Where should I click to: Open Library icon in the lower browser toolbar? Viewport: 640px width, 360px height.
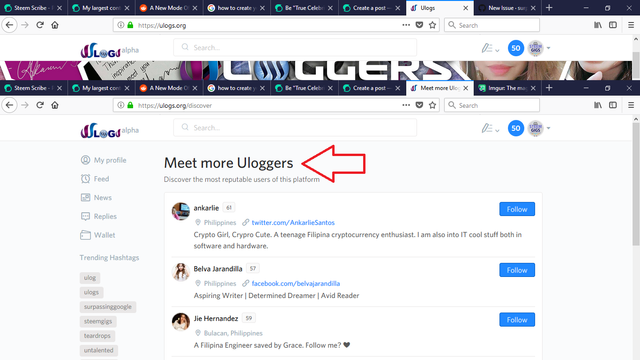(x=598, y=105)
